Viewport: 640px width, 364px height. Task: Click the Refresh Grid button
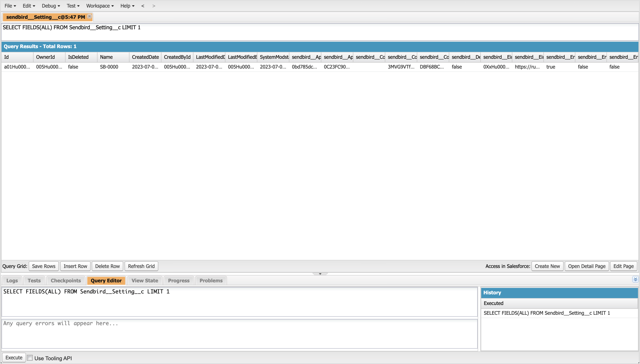pos(141,266)
